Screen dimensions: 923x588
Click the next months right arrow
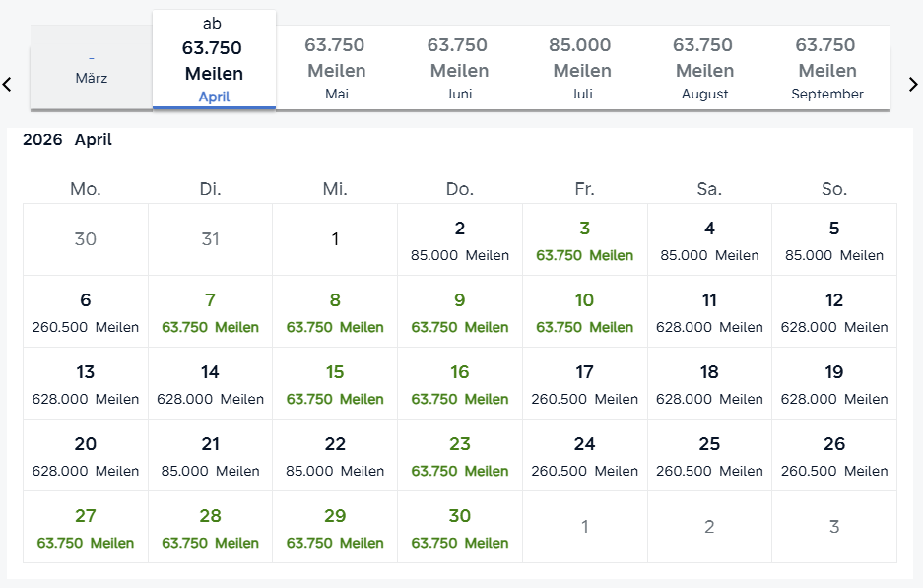(914, 85)
